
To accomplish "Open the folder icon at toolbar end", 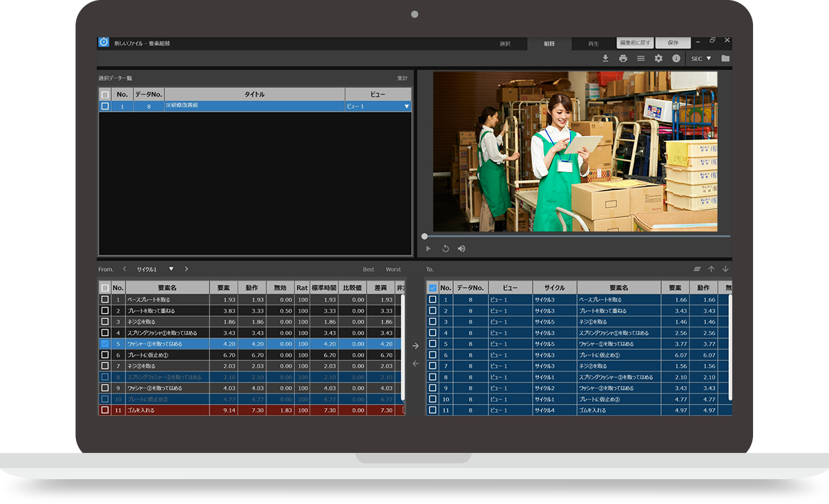I will [x=725, y=59].
